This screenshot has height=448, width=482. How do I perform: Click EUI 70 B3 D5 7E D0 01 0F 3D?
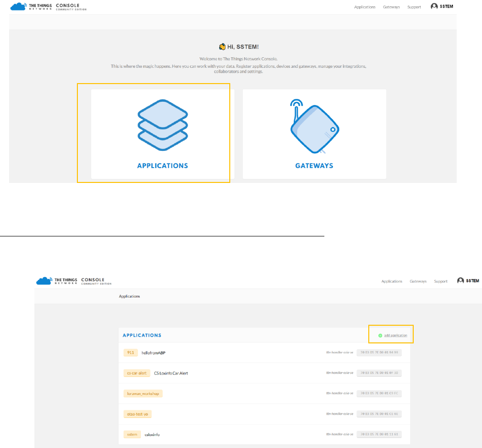pos(379,373)
